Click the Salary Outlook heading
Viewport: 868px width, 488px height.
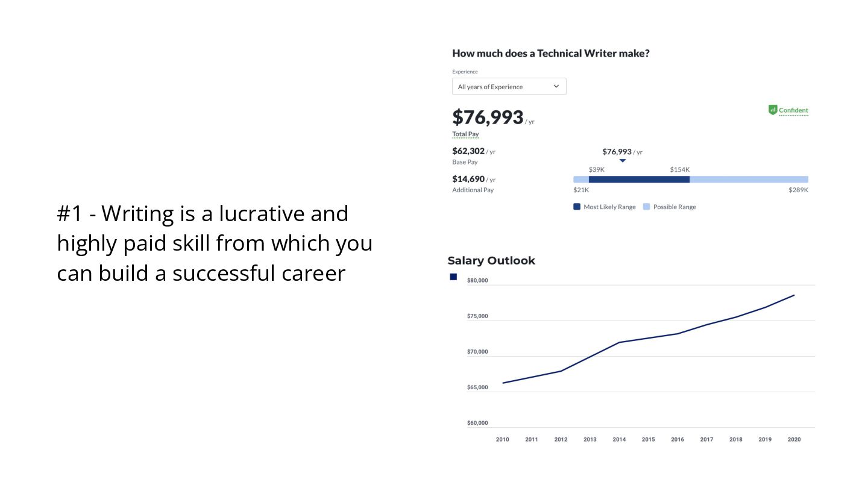coord(491,260)
